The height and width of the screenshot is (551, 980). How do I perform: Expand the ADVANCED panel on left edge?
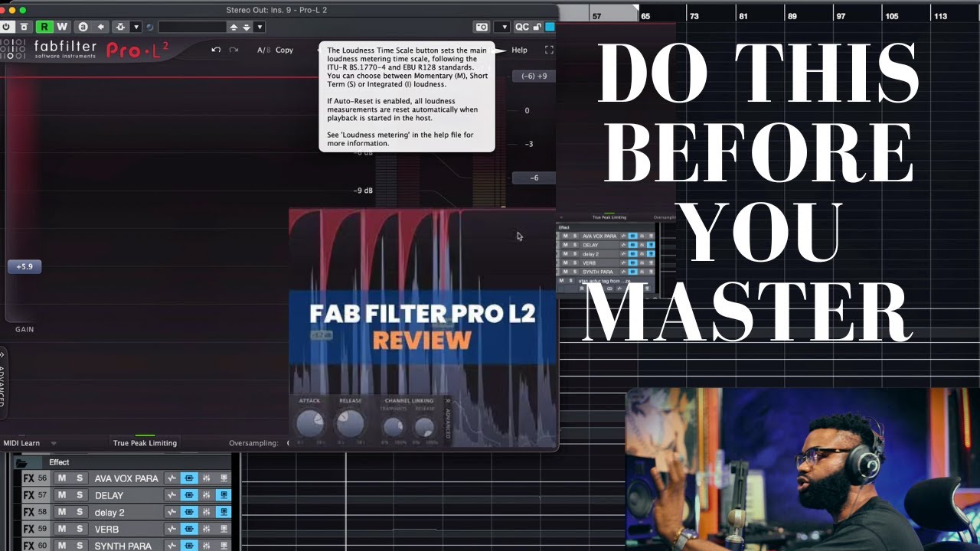tap(2, 383)
